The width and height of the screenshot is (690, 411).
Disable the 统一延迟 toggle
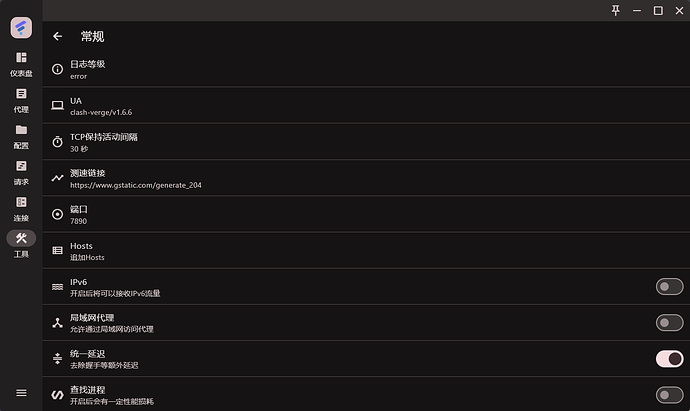point(669,358)
